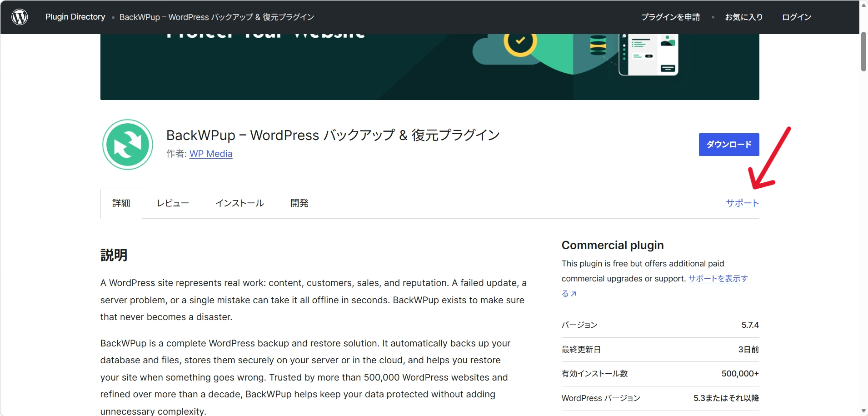
Task: Open お気に入り in the header
Action: (743, 17)
